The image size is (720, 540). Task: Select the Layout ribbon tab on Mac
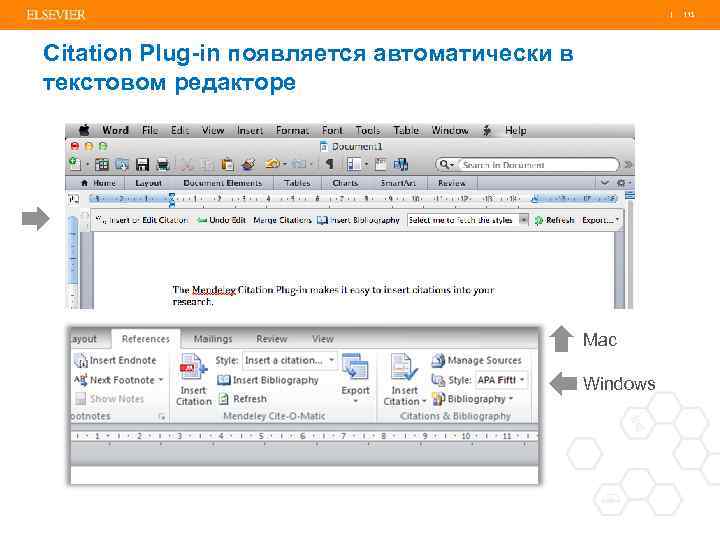pyautogui.click(x=148, y=183)
